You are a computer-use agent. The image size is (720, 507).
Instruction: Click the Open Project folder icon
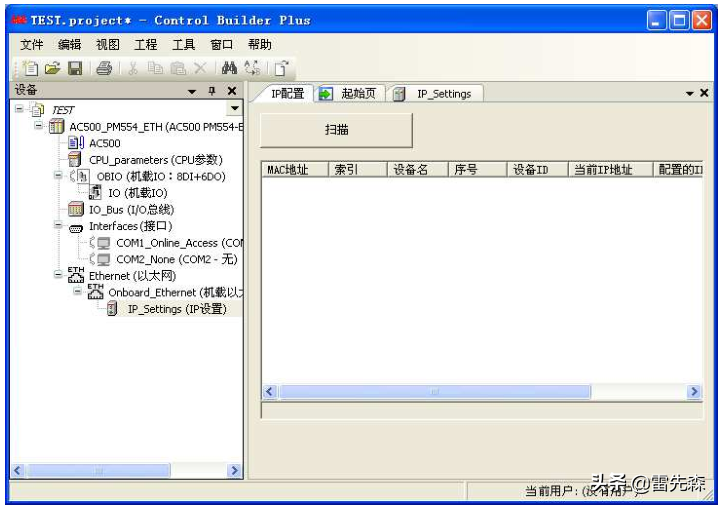click(53, 68)
